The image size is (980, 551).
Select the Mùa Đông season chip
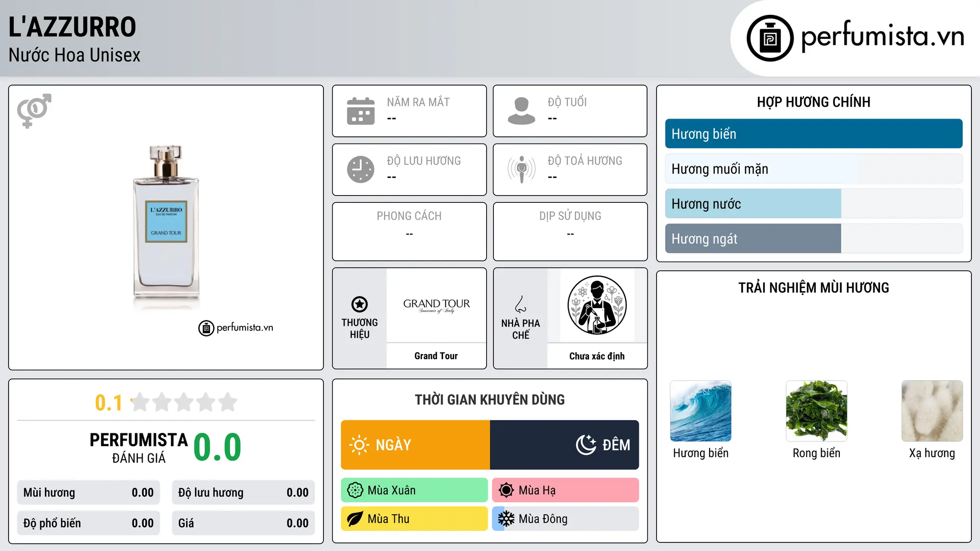(566, 519)
